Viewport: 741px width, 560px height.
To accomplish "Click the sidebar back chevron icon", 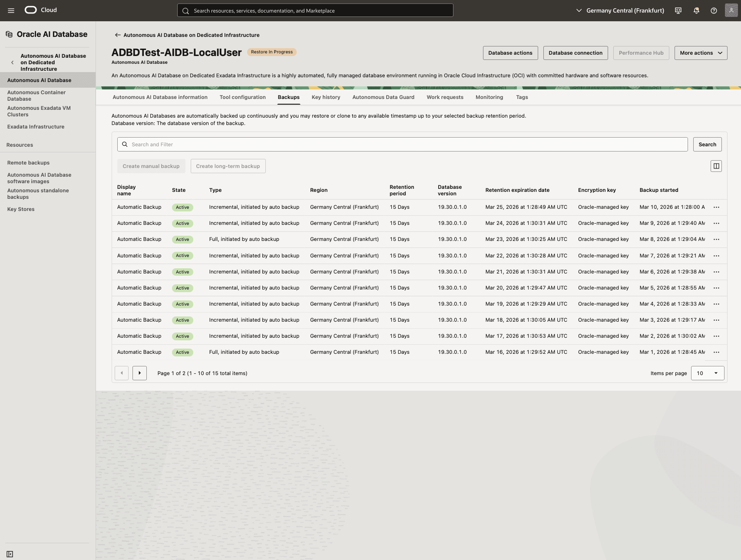I will pos(12,63).
